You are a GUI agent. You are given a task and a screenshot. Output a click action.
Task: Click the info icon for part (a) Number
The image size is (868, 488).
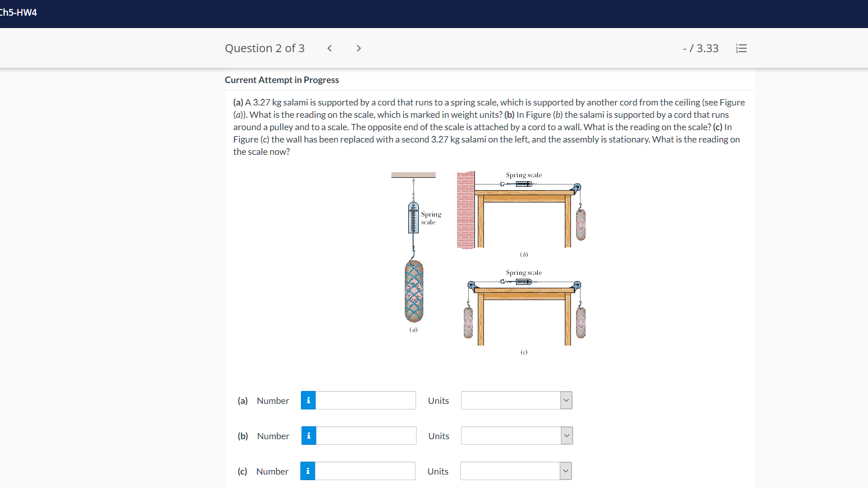click(308, 400)
